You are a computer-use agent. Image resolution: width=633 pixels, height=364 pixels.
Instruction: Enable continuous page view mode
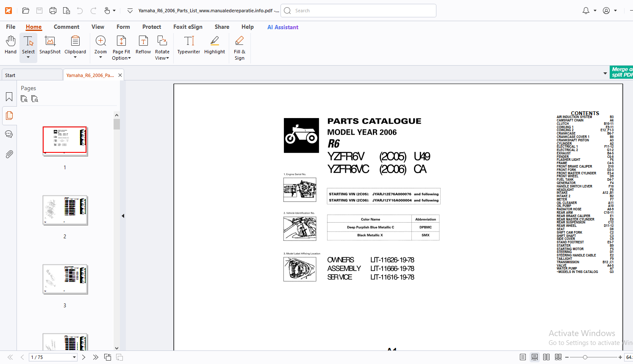(x=535, y=357)
